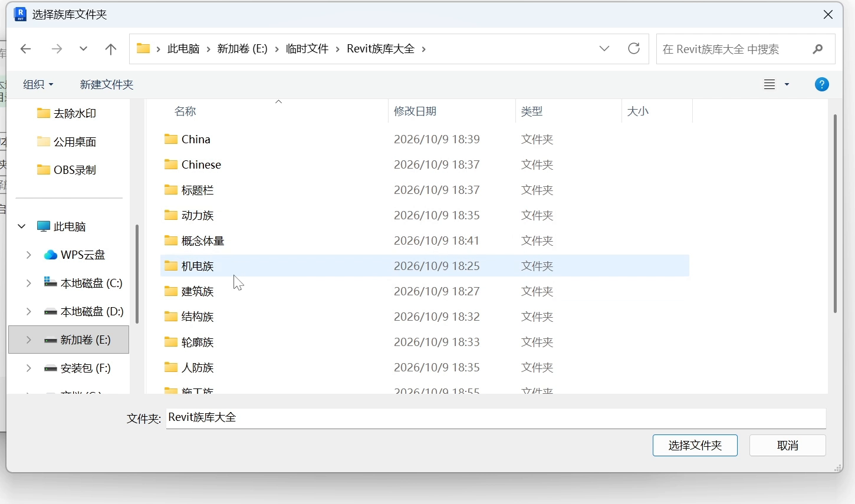Viewport: 855px width, 504px height.
Task: Select the 建筑族 folder
Action: coord(425,291)
